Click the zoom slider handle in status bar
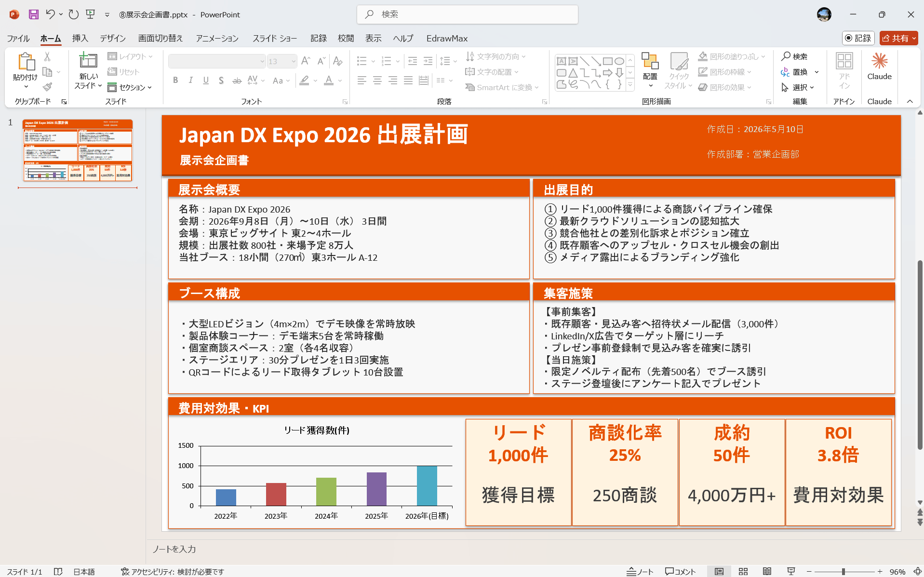Viewport: 924px width, 577px height. click(843, 572)
